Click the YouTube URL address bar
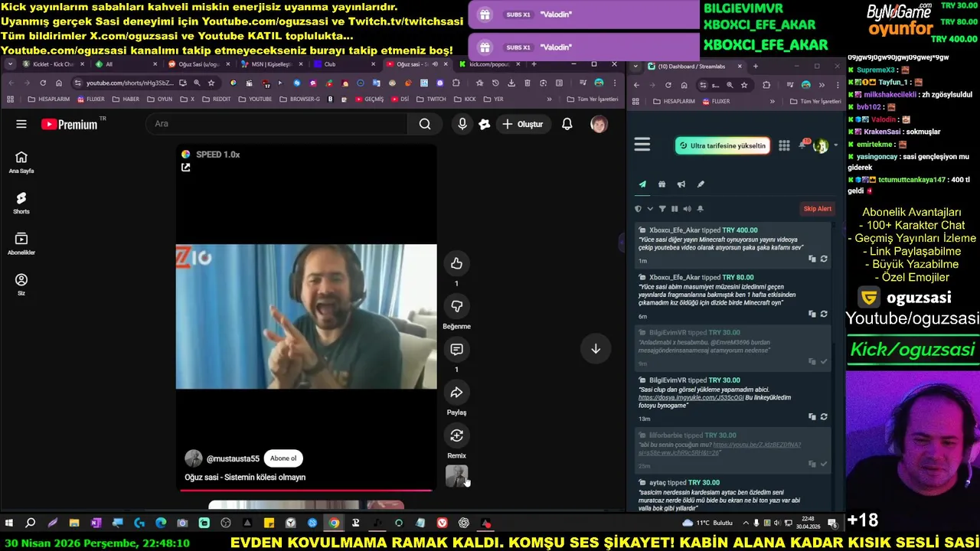 130,83
